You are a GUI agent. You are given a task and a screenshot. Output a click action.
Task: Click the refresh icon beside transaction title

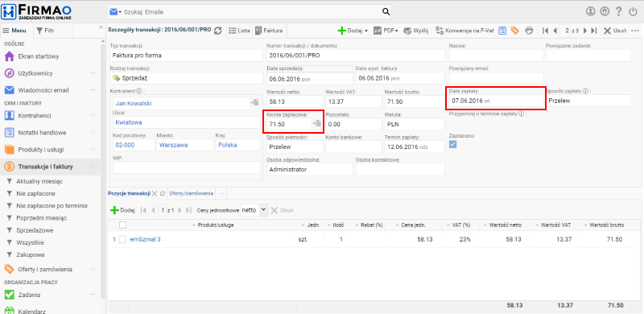pyautogui.click(x=218, y=31)
